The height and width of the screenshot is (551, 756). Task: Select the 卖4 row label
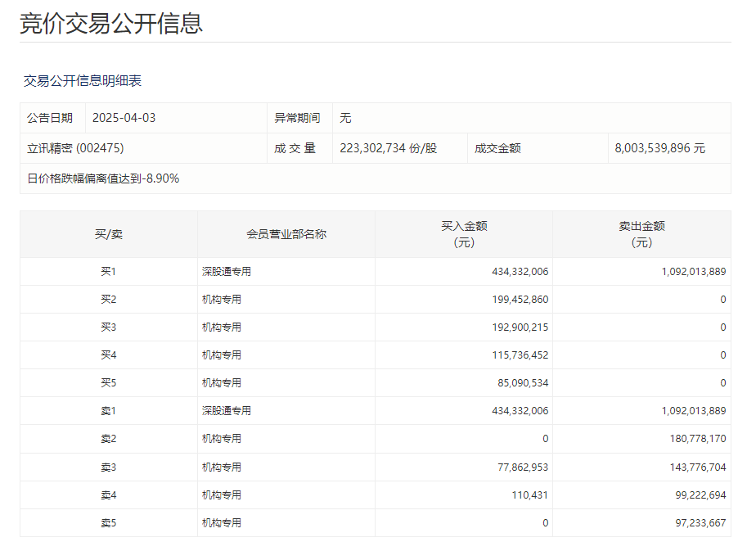click(109, 495)
